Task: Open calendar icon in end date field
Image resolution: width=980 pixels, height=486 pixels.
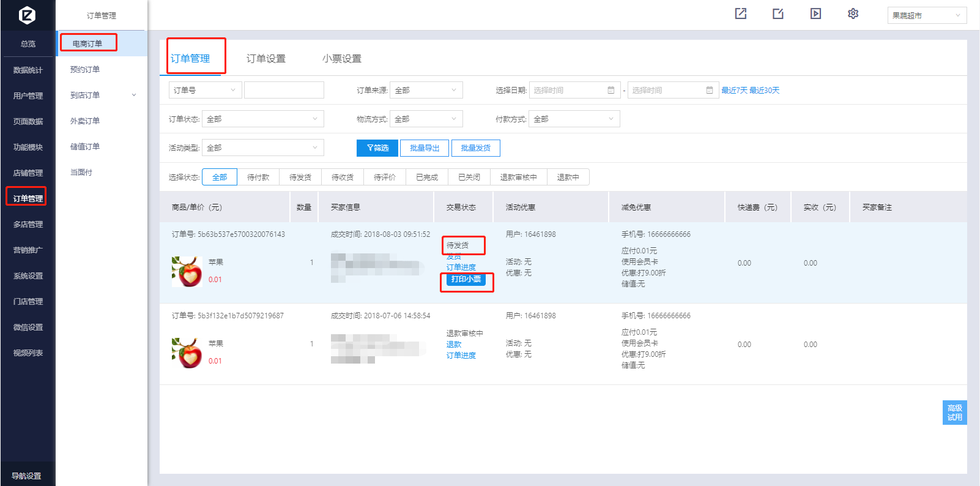Action: [x=709, y=90]
